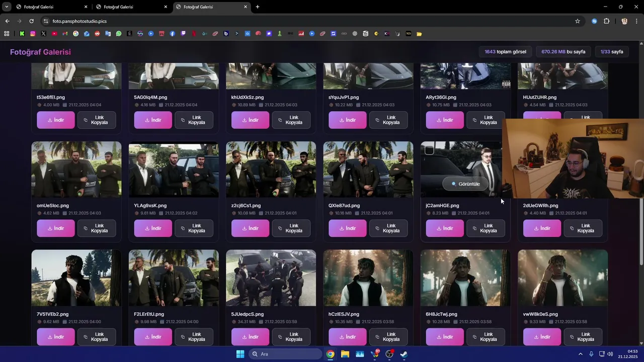
Task: Open the 7V51VEb2.png thumbnail
Action: pos(76,278)
